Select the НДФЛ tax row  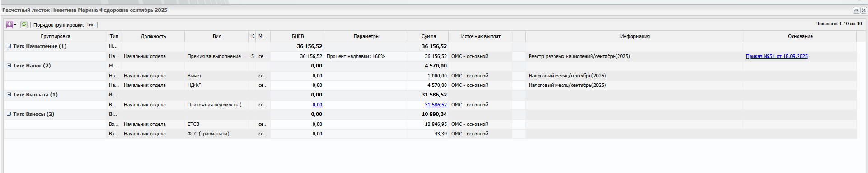[430, 85]
